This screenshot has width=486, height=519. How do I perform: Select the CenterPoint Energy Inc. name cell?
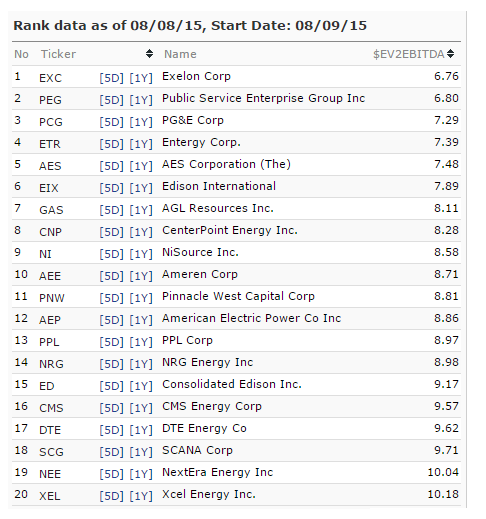230,230
